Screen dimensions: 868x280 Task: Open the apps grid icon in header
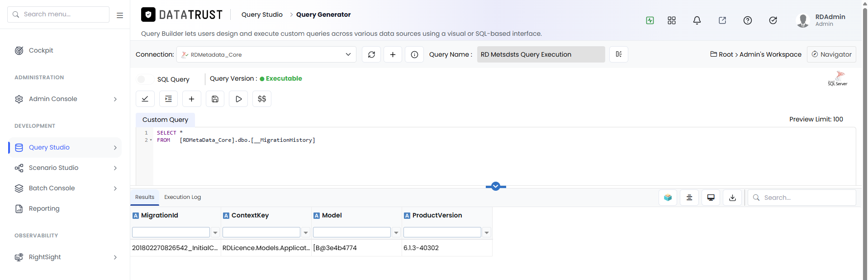[x=672, y=20]
